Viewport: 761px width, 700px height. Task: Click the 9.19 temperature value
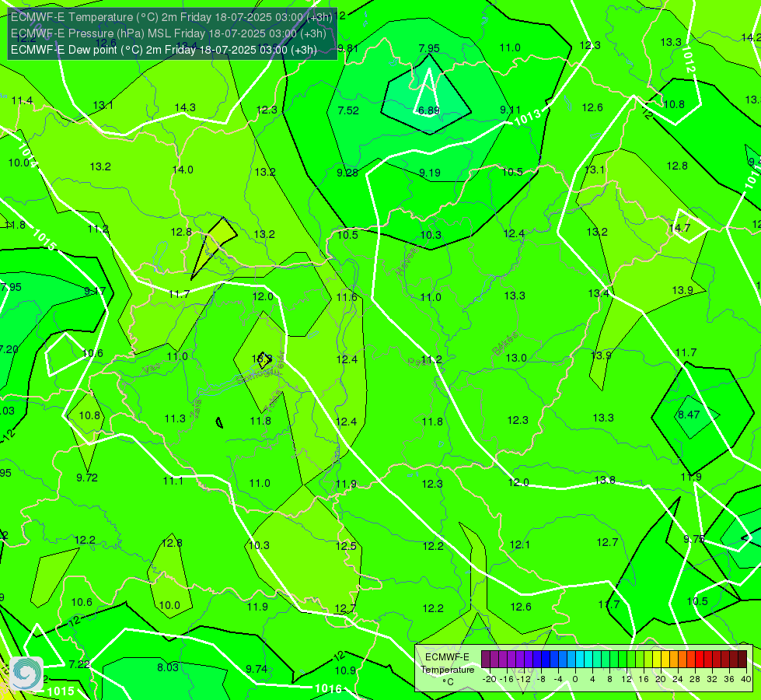430,173
